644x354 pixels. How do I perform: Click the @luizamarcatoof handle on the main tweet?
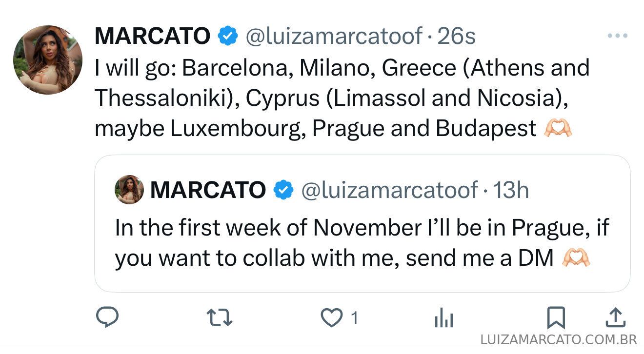click(333, 36)
